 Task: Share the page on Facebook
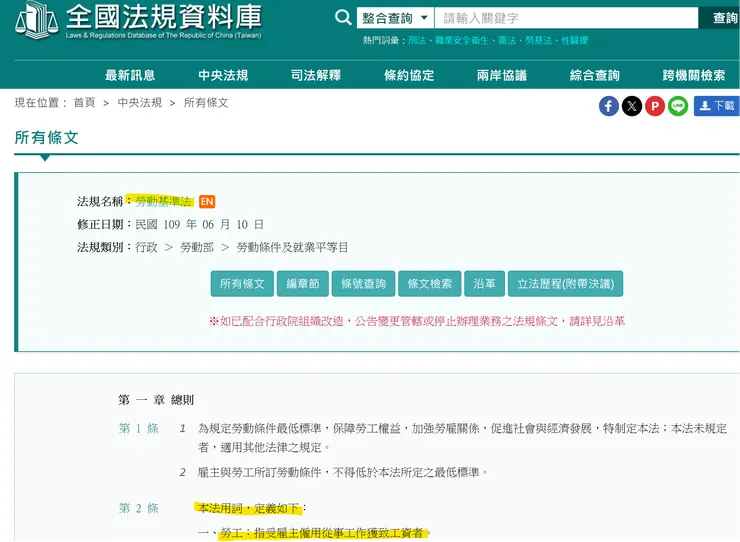[609, 106]
